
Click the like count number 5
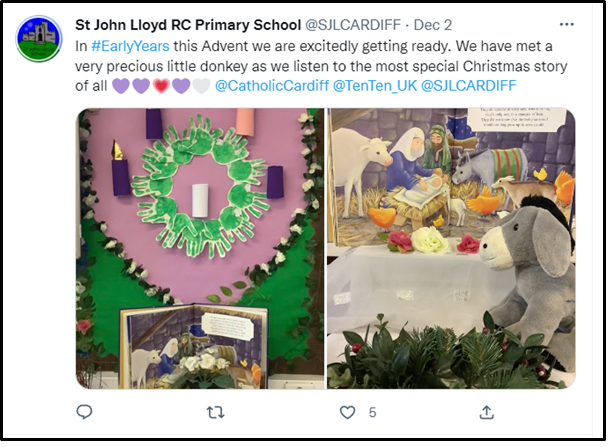[x=373, y=412]
